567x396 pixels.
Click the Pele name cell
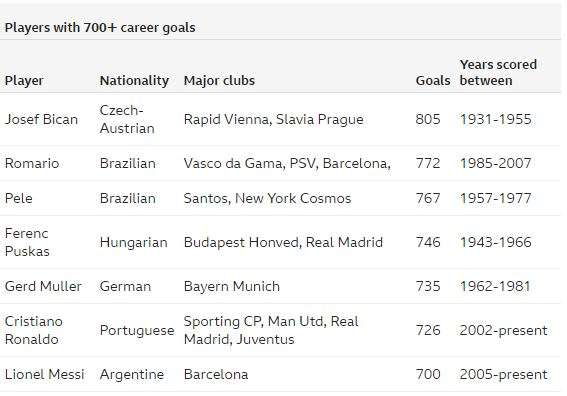click(18, 198)
